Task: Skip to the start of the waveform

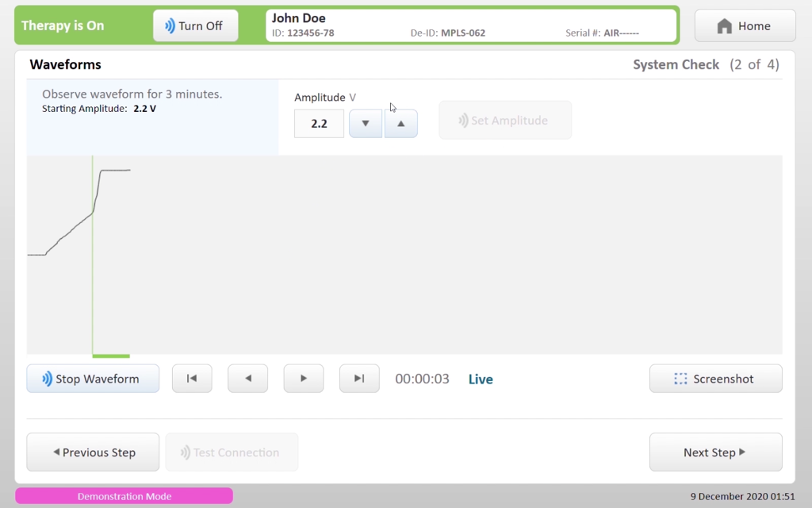Action: click(x=192, y=379)
